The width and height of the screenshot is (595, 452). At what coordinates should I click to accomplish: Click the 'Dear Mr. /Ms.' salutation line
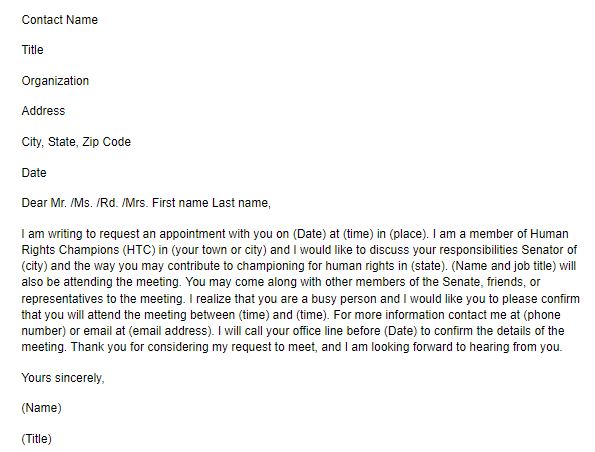tap(146, 203)
